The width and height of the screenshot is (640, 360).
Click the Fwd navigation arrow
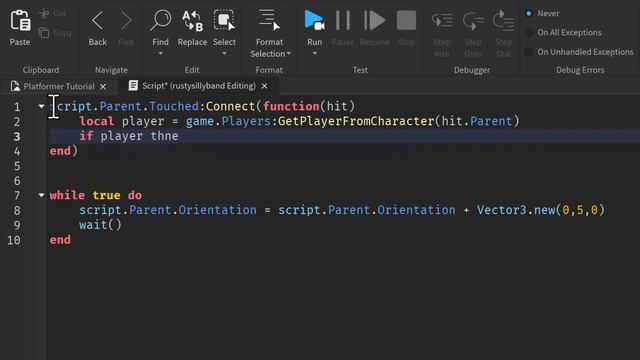126,20
